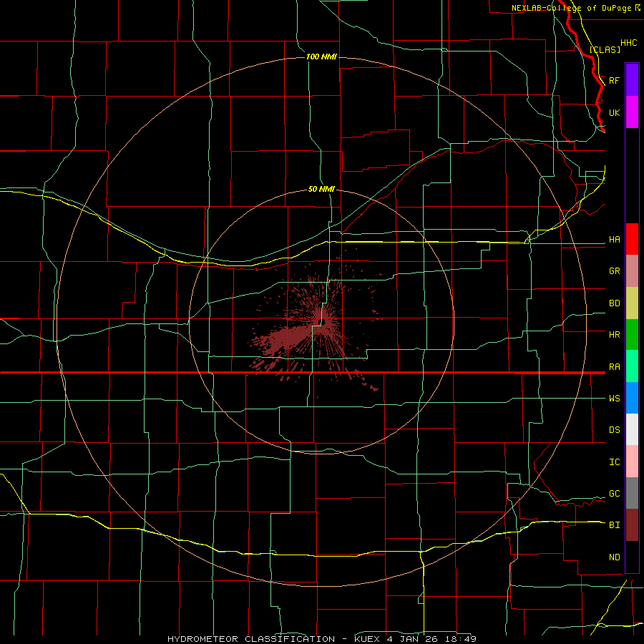644x644 pixels.
Task: Click the BD legend label
Action: point(614,303)
